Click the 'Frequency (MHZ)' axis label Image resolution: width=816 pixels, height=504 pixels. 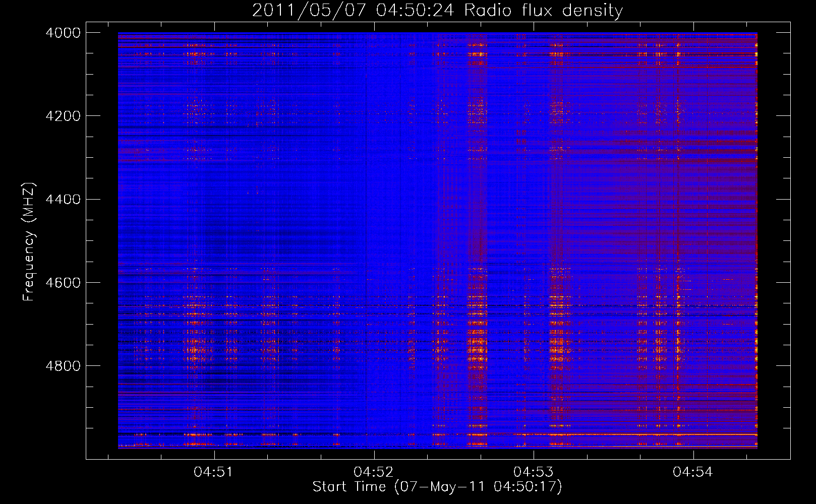pos(29,242)
